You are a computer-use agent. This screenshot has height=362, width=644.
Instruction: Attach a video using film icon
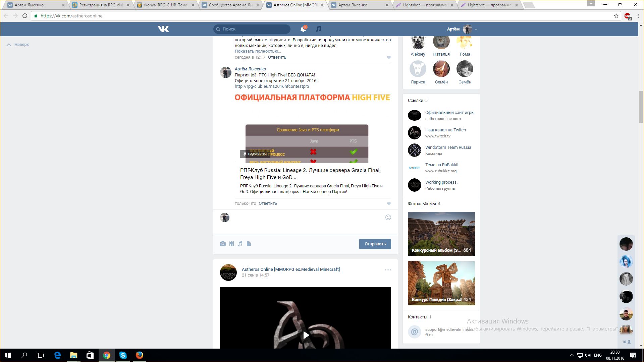click(231, 244)
